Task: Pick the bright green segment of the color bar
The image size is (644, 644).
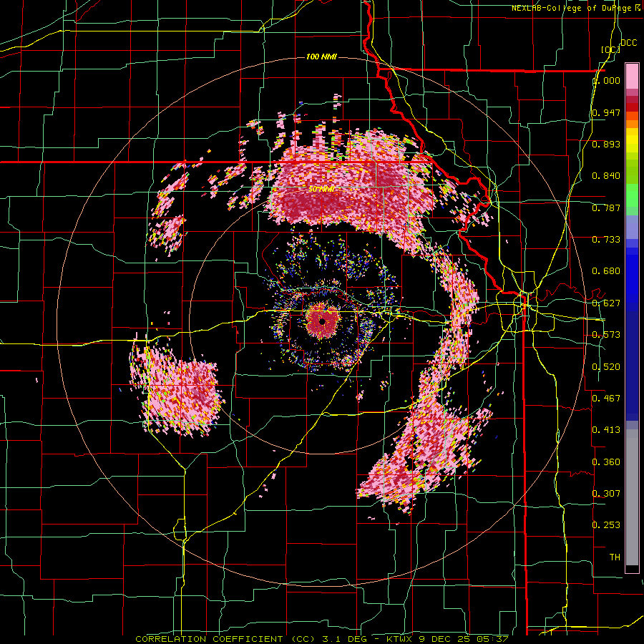Action: click(x=632, y=195)
